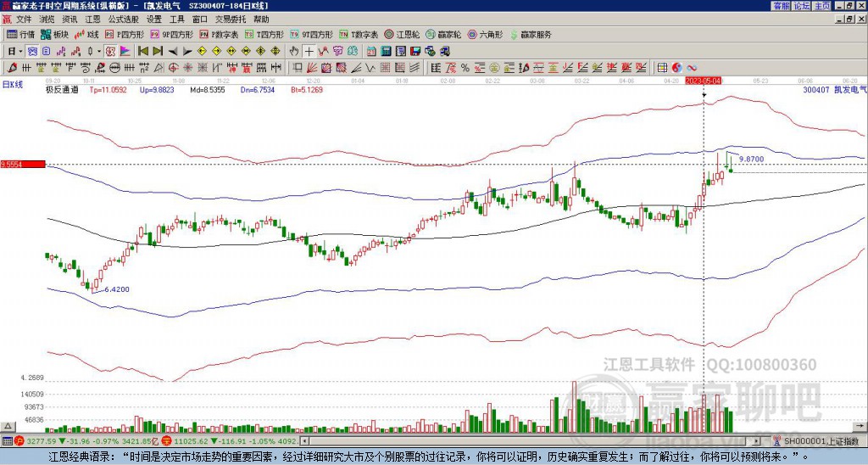The image size is (868, 465).
Task: Select the Gann fan lines tool
Action: (312, 68)
